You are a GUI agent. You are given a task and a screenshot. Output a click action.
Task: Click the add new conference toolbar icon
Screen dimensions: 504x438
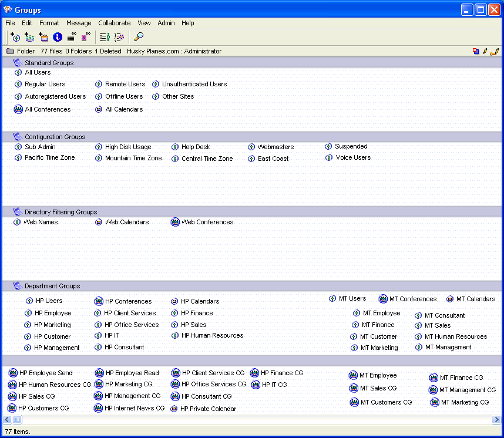[29, 37]
